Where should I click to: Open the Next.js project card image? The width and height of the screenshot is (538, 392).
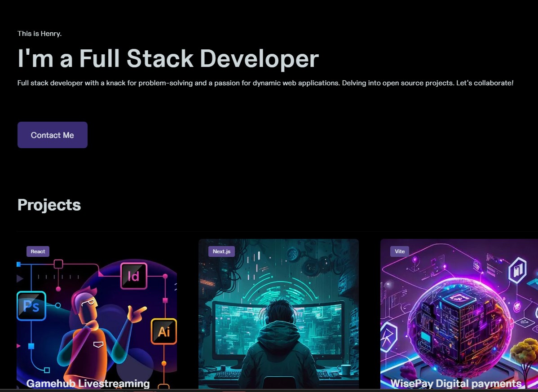tap(278, 314)
